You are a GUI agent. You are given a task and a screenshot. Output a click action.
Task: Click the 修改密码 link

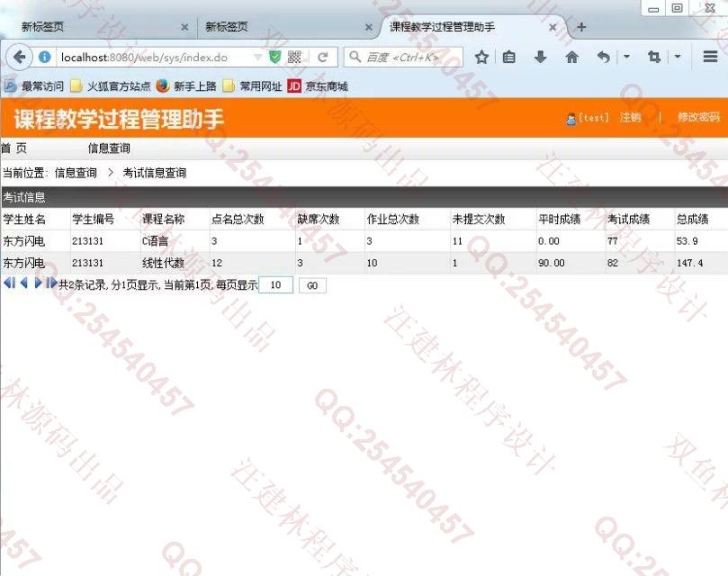click(698, 117)
